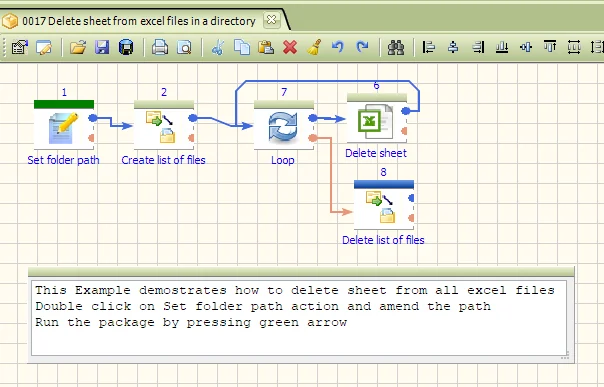The width and height of the screenshot is (604, 387).
Task: Cut selection with the scissors icon
Action: pos(218,47)
